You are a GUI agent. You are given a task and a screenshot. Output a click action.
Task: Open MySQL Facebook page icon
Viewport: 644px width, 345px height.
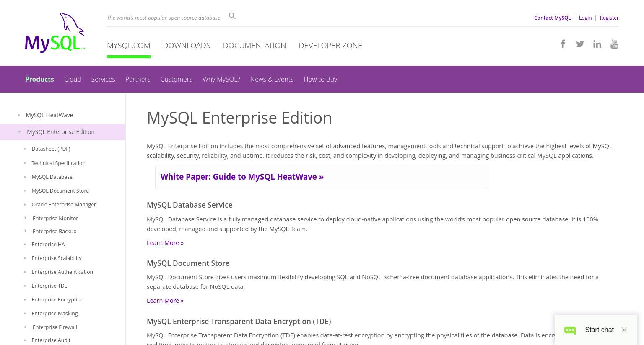tap(563, 44)
